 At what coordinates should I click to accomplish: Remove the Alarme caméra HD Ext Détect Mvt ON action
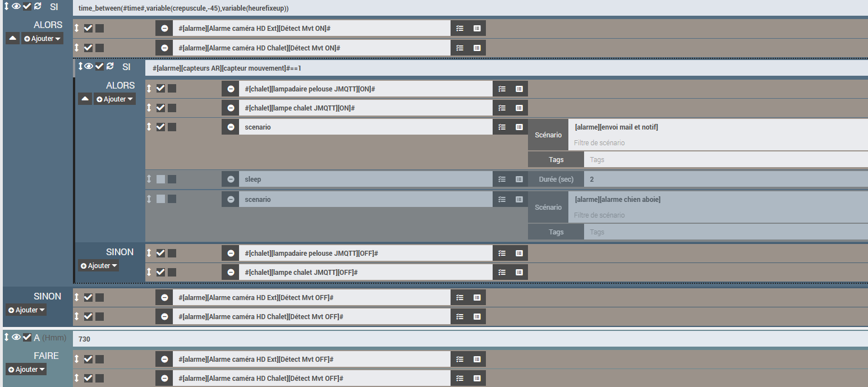click(164, 28)
